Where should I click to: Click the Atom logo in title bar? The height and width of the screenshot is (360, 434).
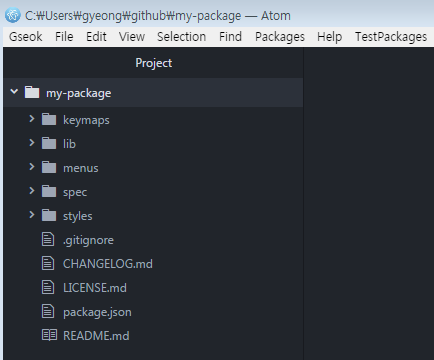pos(13,15)
